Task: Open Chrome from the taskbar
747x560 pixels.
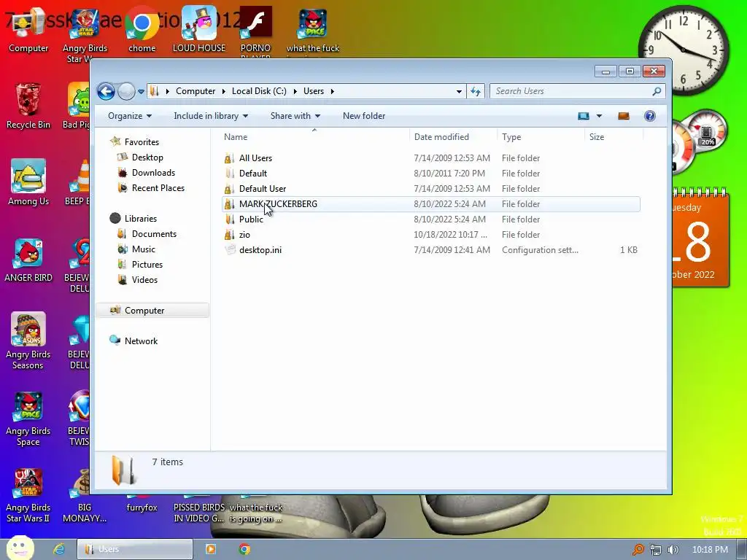Action: click(244, 549)
